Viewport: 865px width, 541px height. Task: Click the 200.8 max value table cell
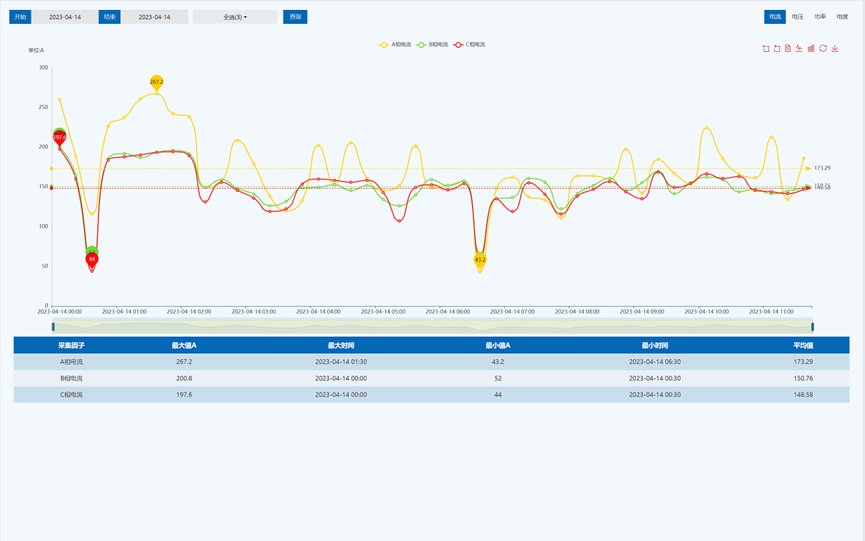pos(184,379)
